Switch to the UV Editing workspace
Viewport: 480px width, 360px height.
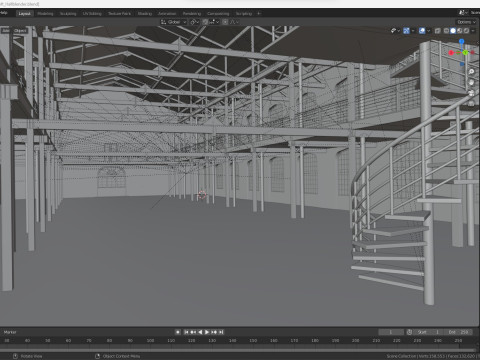(92, 14)
